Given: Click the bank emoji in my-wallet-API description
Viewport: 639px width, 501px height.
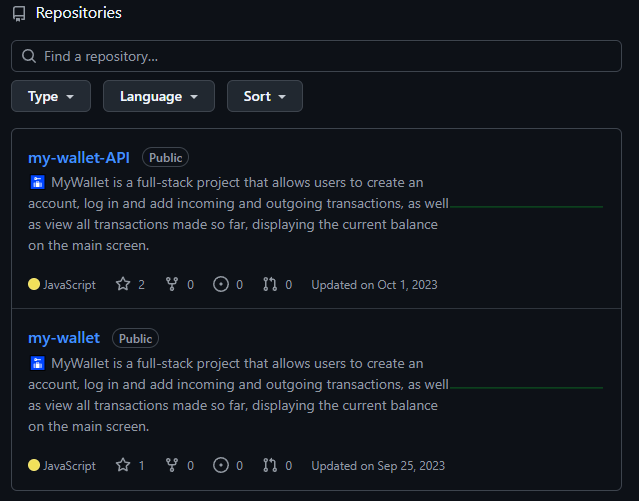Looking at the screenshot, I should point(37,182).
